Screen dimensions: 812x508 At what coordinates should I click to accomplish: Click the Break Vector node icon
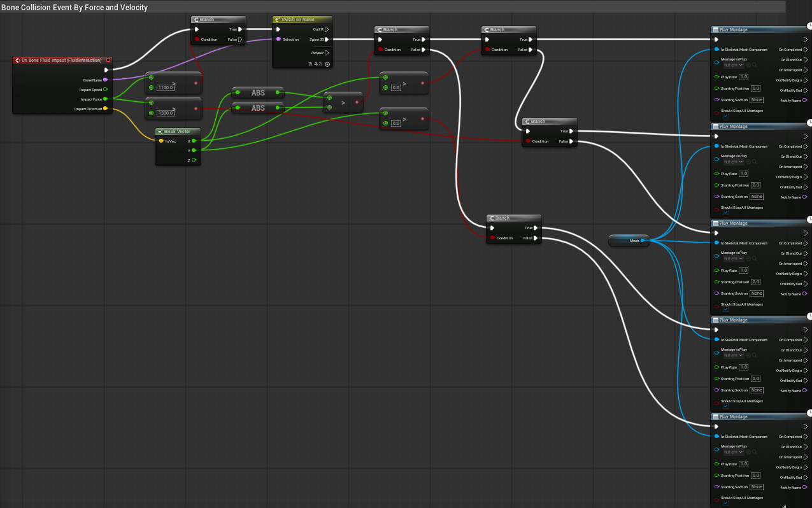point(160,132)
